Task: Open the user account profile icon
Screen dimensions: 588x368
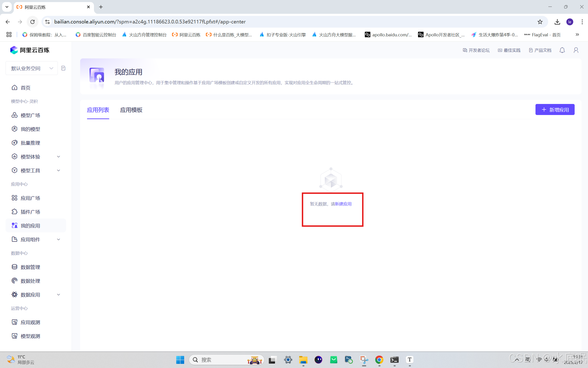Action: 576,50
